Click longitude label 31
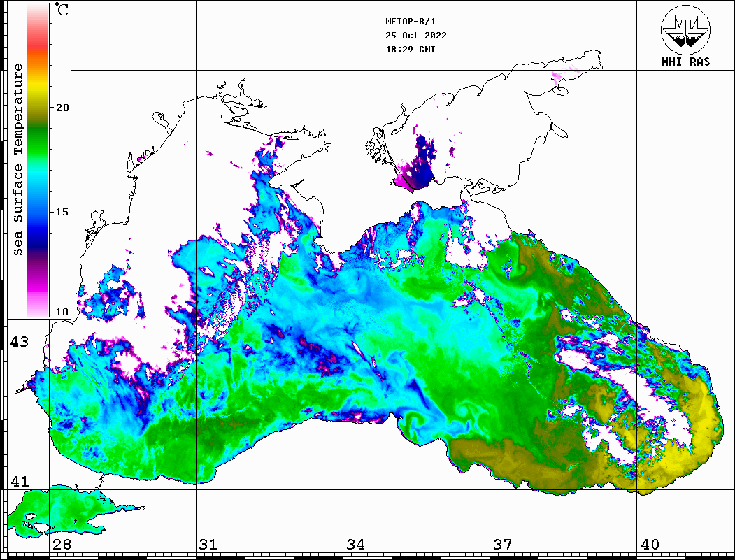735x560 pixels. click(x=208, y=545)
